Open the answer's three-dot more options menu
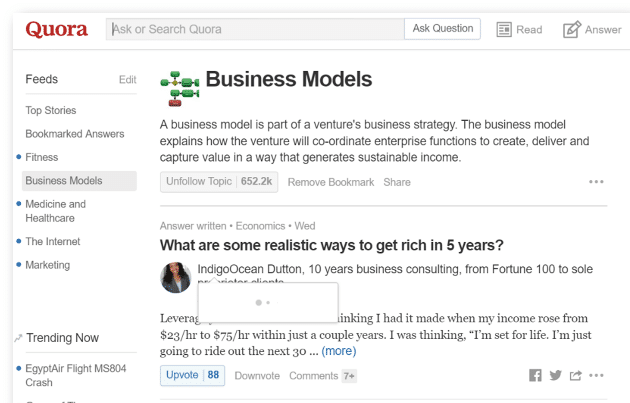Viewport: 630px width, 403px height. pyautogui.click(x=596, y=375)
